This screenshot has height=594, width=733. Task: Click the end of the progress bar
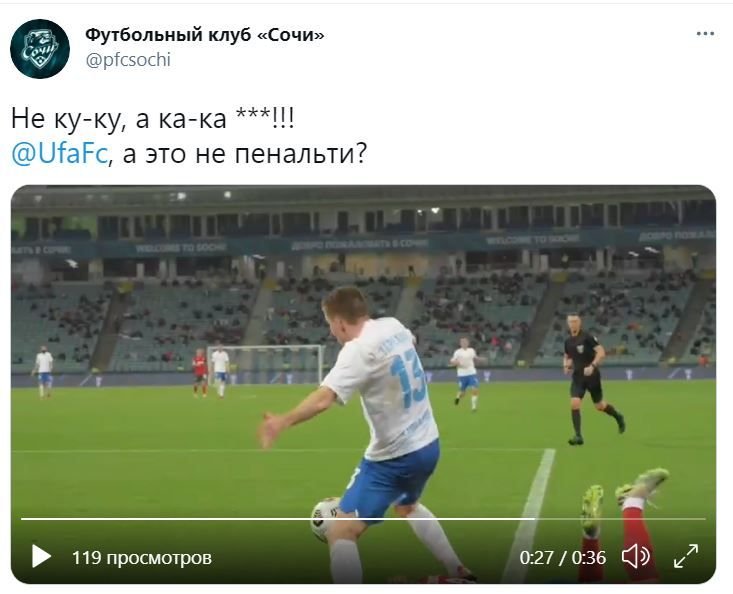(704, 519)
